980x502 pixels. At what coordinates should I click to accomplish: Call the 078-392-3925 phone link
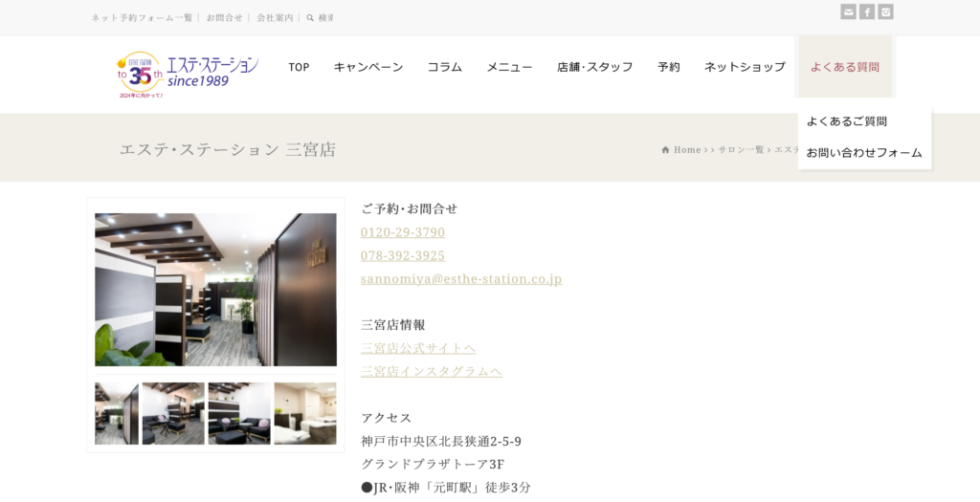pyautogui.click(x=403, y=256)
